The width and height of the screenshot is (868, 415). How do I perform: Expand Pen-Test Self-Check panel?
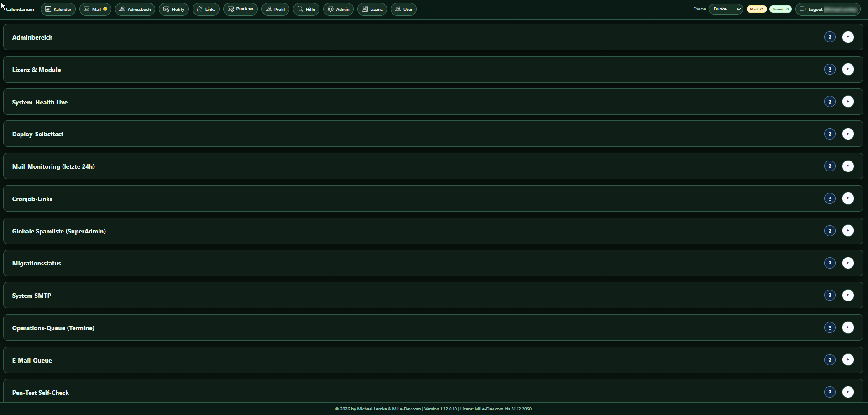(x=848, y=392)
